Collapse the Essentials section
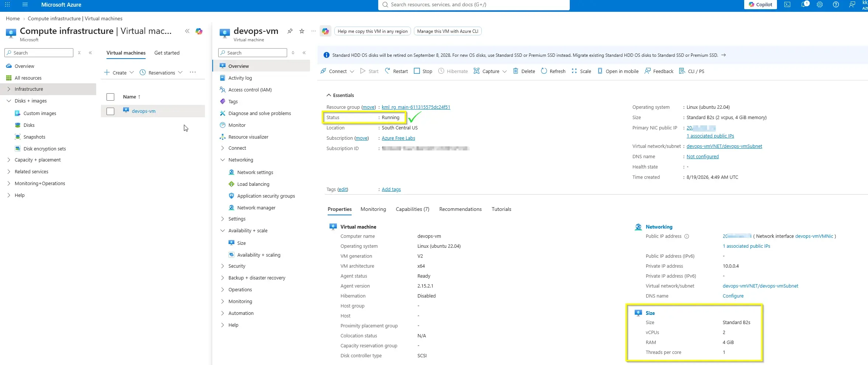The width and height of the screenshot is (868, 365). 340,95
